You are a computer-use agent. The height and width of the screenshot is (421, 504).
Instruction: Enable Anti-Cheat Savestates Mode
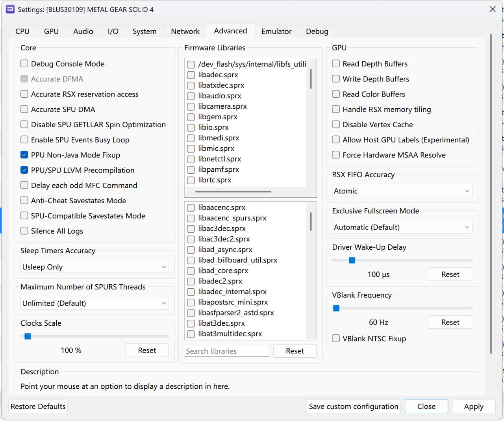(x=24, y=200)
